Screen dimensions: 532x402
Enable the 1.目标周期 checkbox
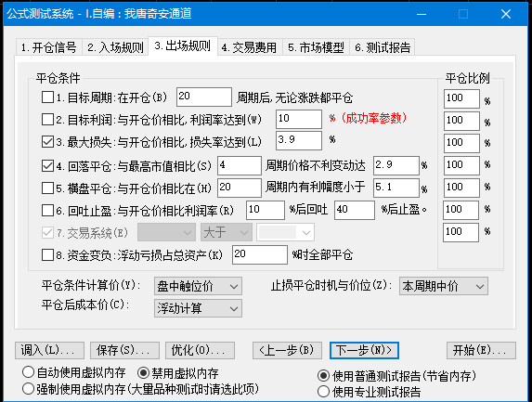coord(47,97)
